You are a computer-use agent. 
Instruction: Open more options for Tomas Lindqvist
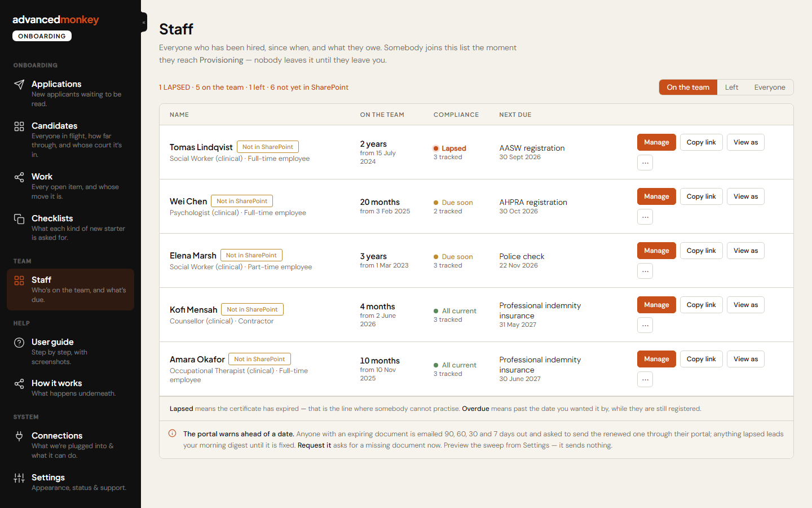[x=645, y=163]
